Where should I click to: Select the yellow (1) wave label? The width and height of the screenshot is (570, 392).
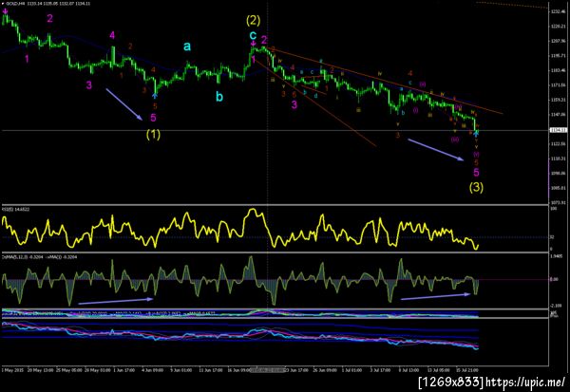point(153,135)
